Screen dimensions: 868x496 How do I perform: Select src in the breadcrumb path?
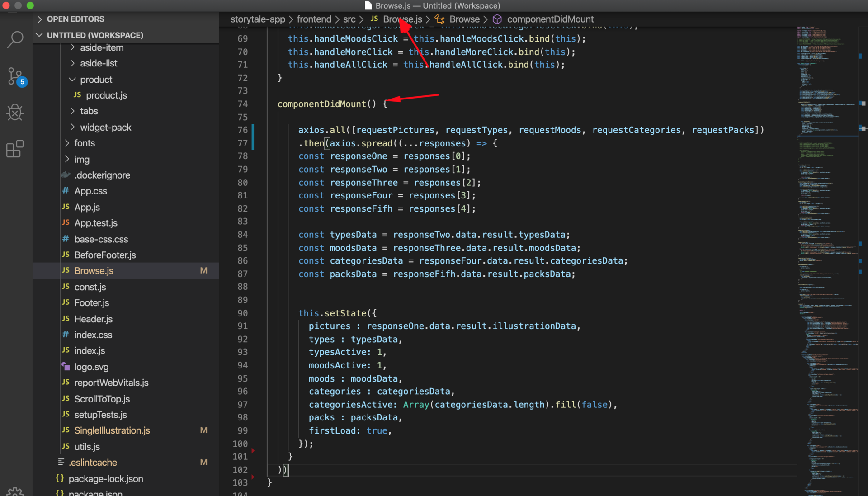[x=349, y=19]
